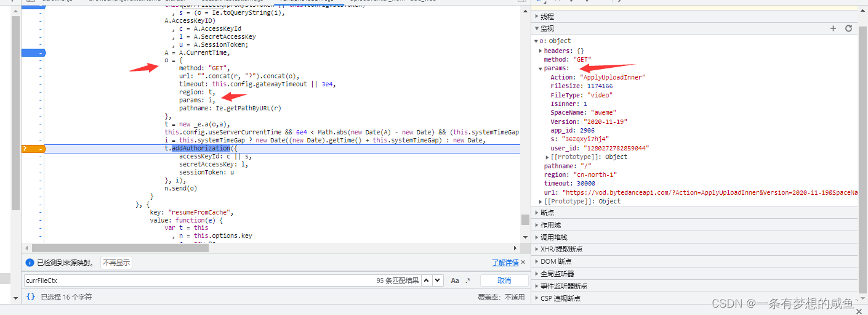Open the 了解详情 link
The image size is (868, 315).
[505, 263]
